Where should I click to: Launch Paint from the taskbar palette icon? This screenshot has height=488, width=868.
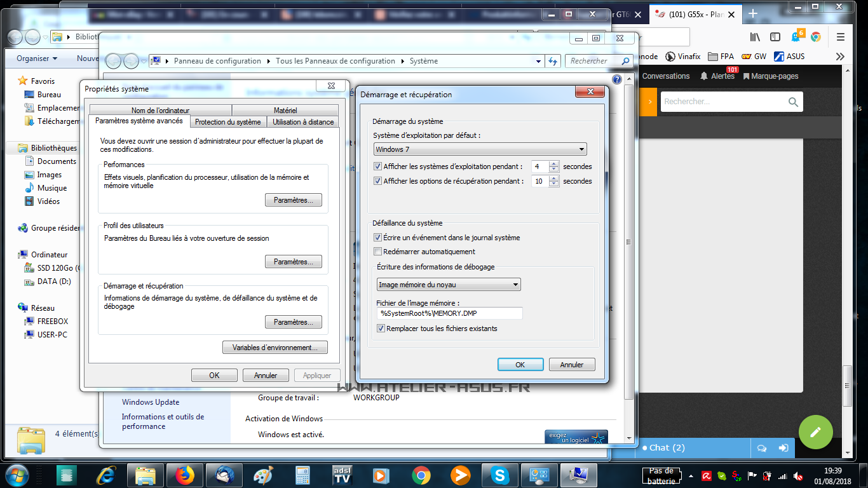pyautogui.click(x=263, y=475)
